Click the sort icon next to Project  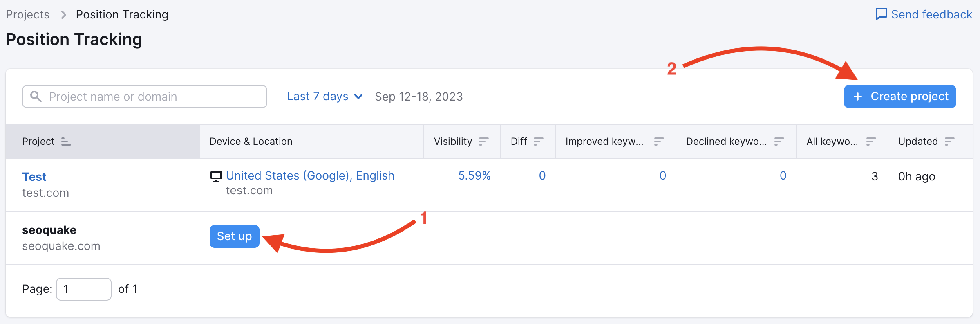pos(66,142)
